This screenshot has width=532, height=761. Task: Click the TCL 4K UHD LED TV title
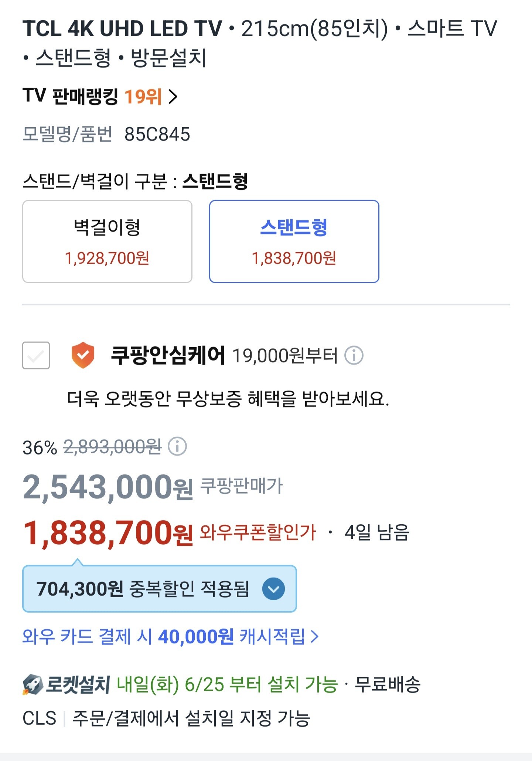tap(122, 29)
